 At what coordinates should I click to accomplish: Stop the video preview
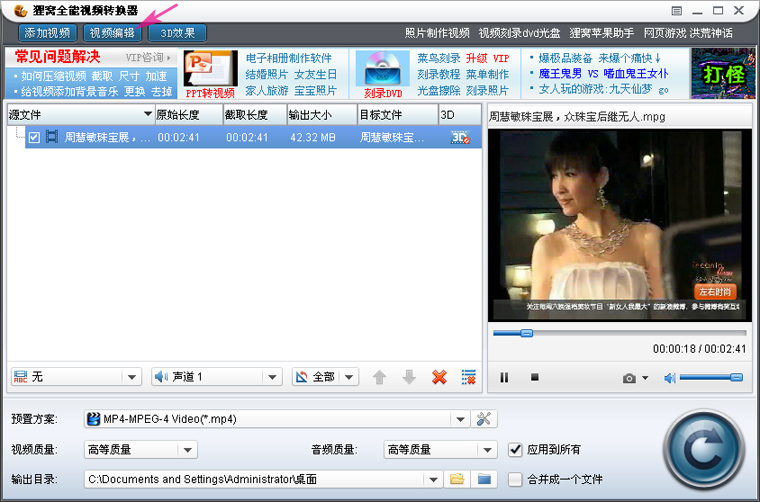pyautogui.click(x=535, y=377)
